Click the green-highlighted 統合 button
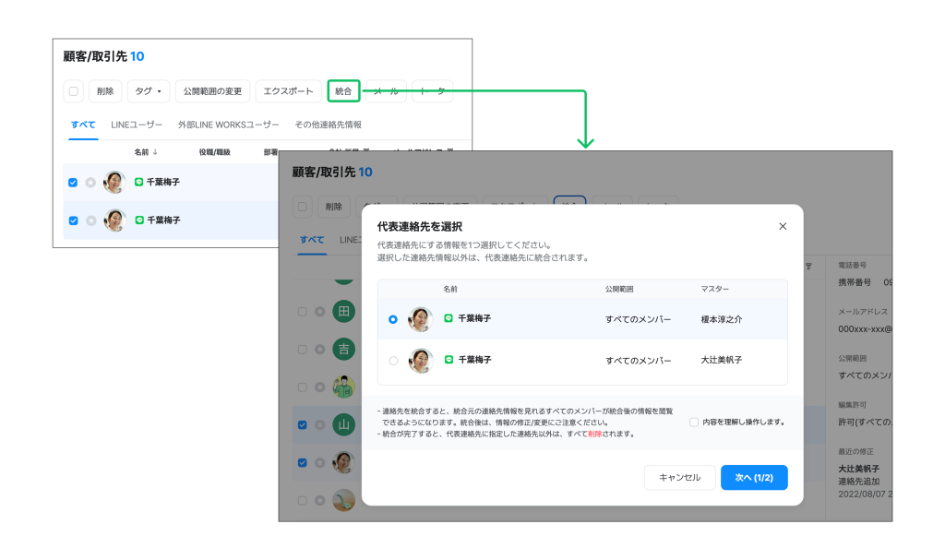The width and height of the screenshot is (945, 560). (343, 91)
